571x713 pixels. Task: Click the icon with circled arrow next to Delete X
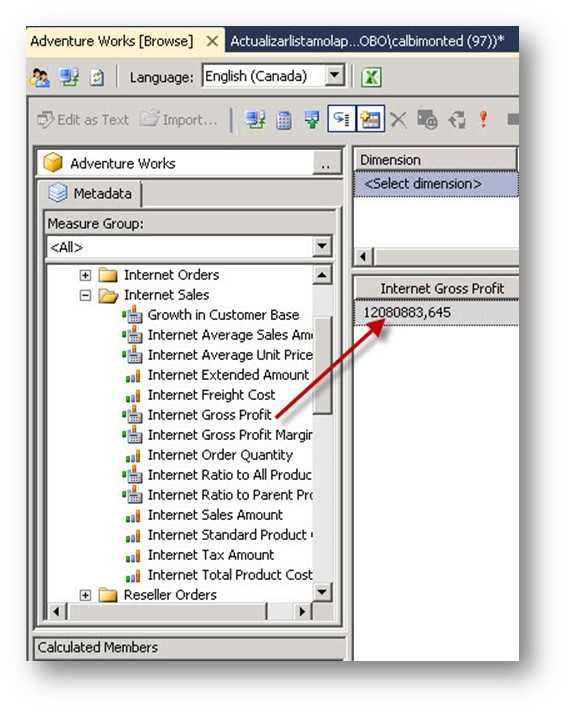(427, 120)
